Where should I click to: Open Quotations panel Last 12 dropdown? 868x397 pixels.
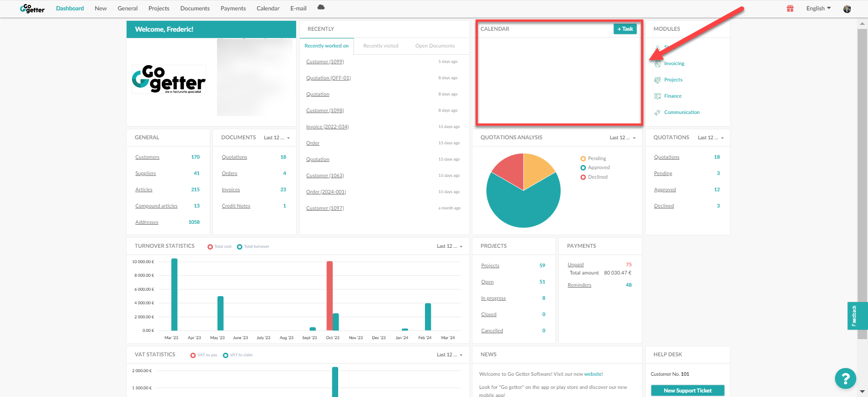(711, 138)
